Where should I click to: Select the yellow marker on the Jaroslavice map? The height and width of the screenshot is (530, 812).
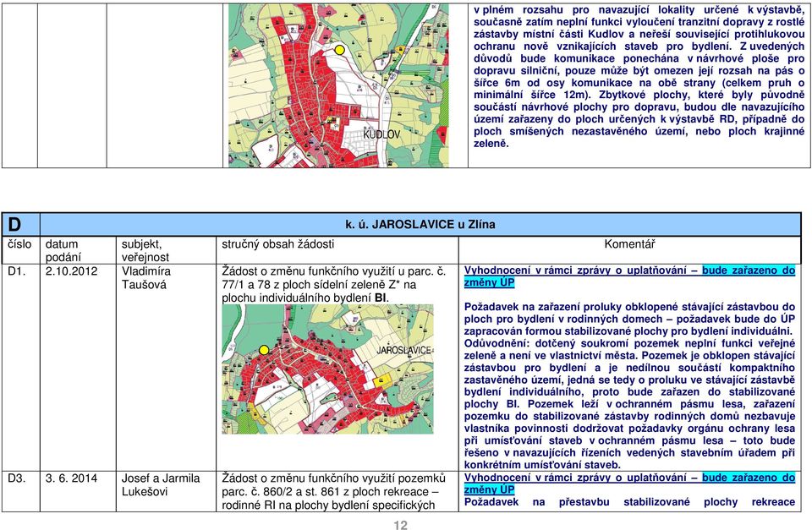pyautogui.click(x=264, y=350)
